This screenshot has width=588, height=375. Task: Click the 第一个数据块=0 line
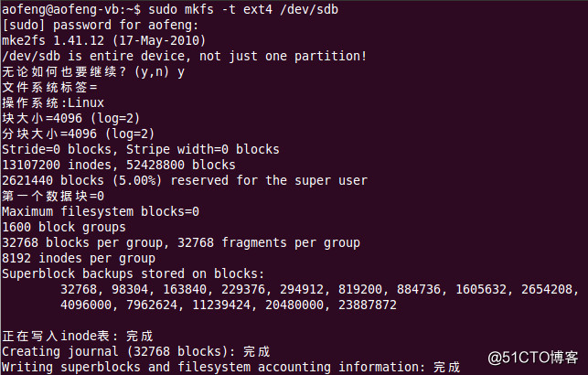coord(53,197)
